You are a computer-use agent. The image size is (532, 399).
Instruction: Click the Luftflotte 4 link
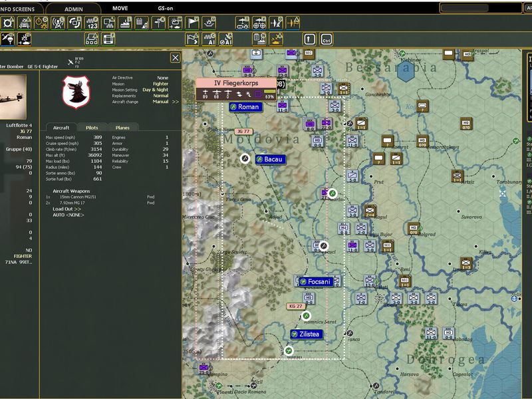[19, 125]
